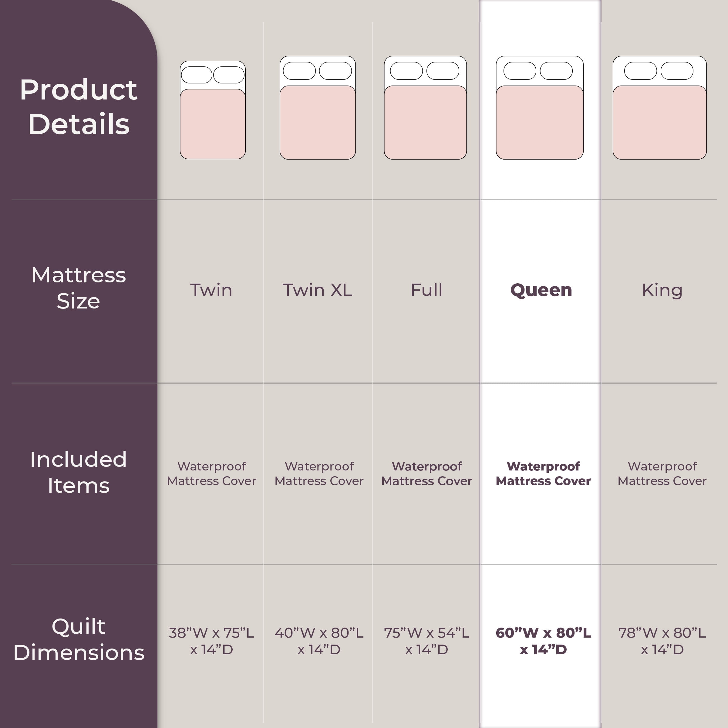Pick the King mattress size label

tap(662, 291)
